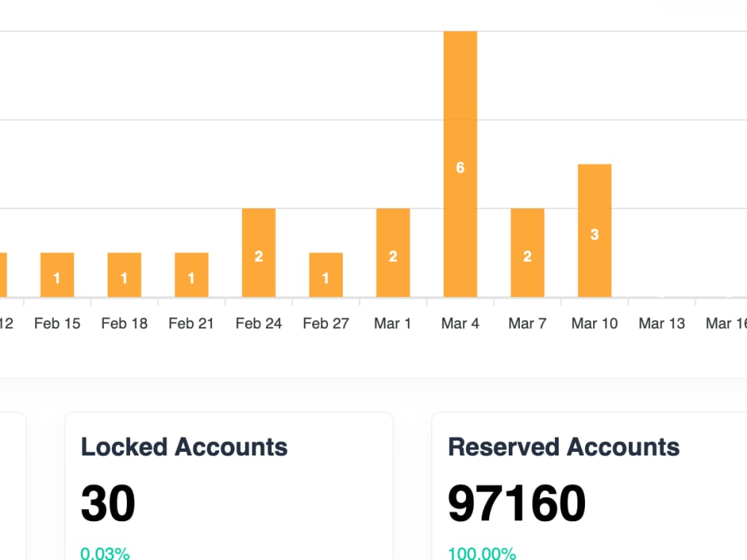Select the Feb 18 bar showing 1
This screenshot has width=747, height=560.
coord(124,275)
